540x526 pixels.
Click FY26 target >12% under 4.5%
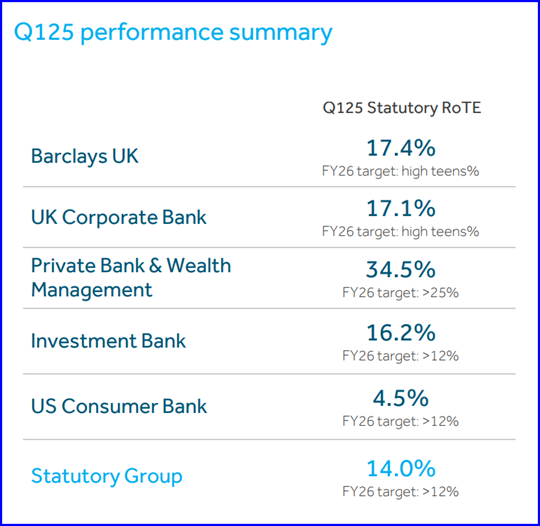point(401,421)
